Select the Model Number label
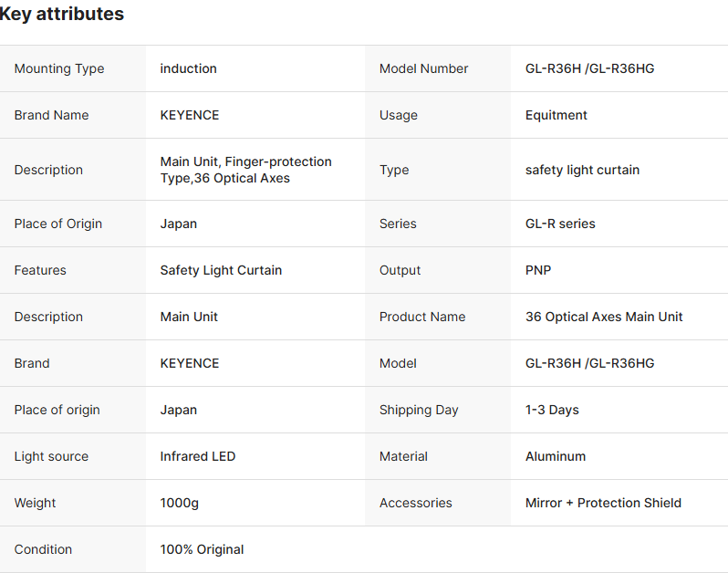 pos(423,68)
